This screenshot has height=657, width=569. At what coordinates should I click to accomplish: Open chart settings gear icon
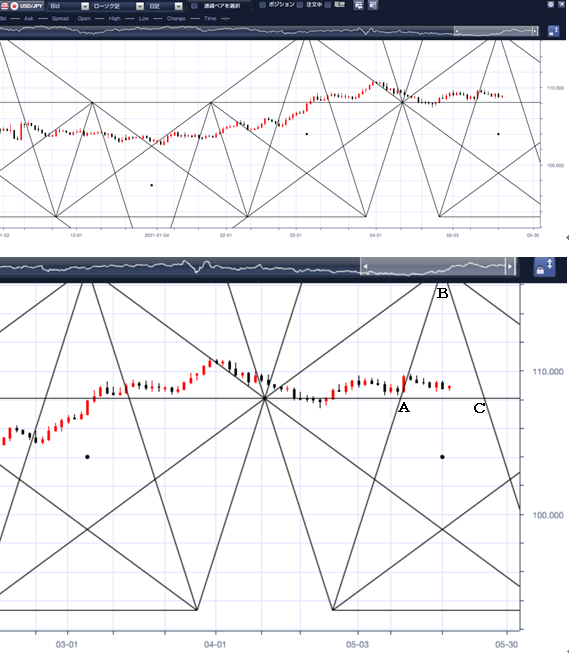(551, 4)
